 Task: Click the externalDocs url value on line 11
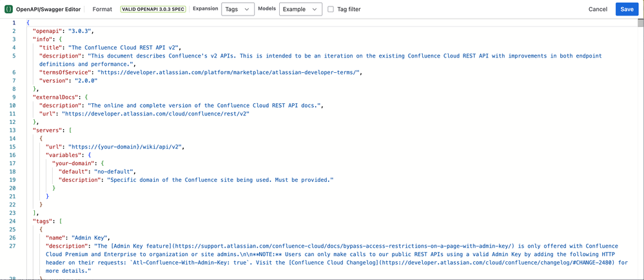point(155,114)
